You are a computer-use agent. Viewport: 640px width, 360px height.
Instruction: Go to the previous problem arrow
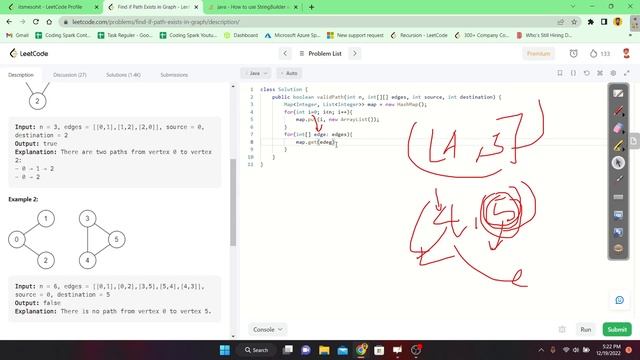pyautogui.click(x=285, y=53)
